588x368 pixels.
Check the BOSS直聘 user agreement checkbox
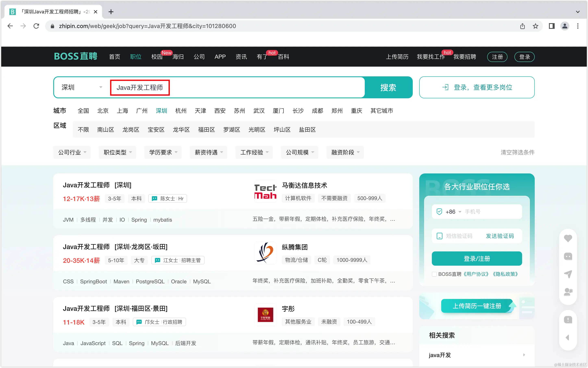click(434, 274)
